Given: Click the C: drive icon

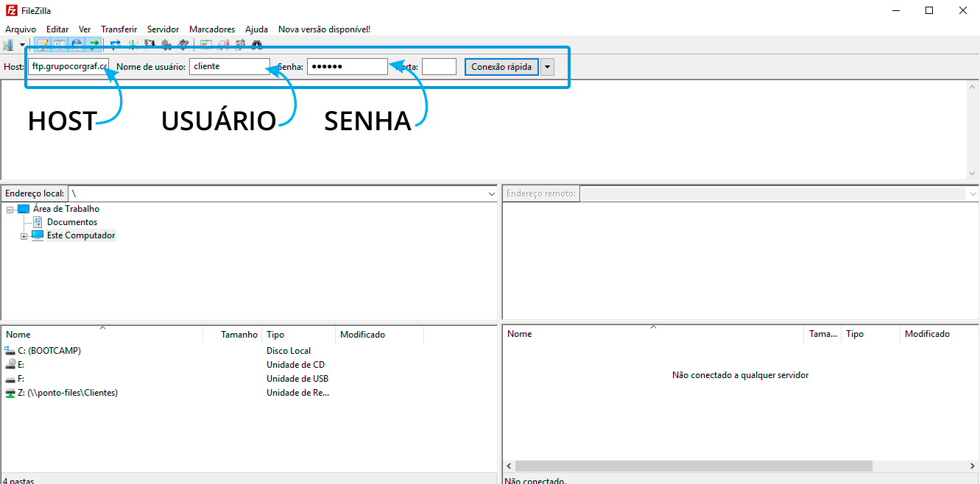Looking at the screenshot, I should (x=10, y=351).
